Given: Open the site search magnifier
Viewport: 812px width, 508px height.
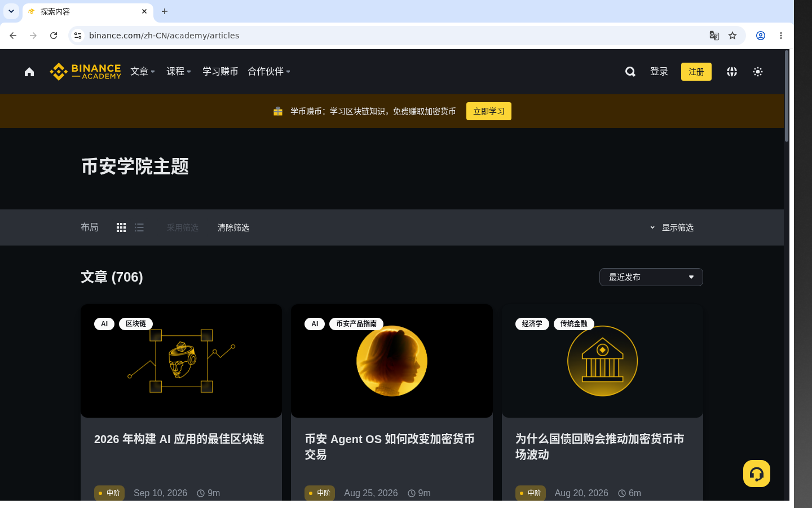Looking at the screenshot, I should click(630, 72).
